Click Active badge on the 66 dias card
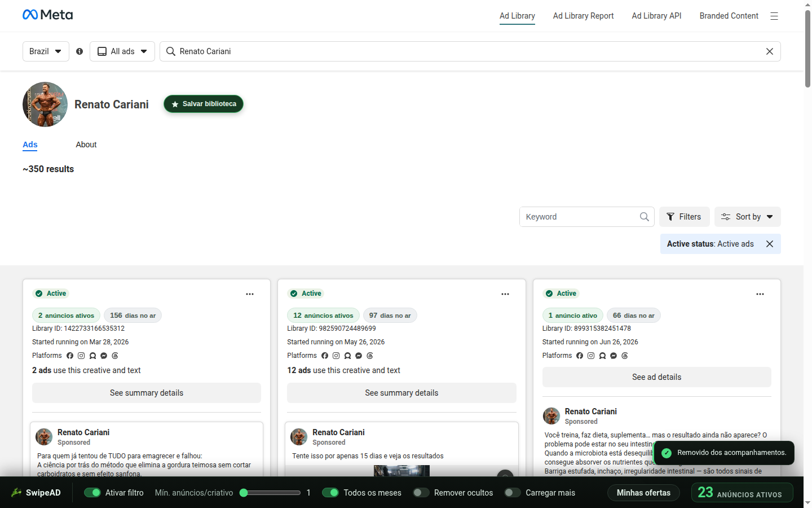 coord(561,294)
